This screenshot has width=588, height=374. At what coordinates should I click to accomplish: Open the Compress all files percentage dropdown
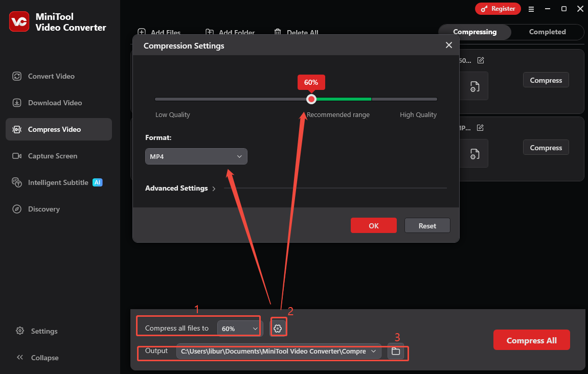pyautogui.click(x=239, y=328)
